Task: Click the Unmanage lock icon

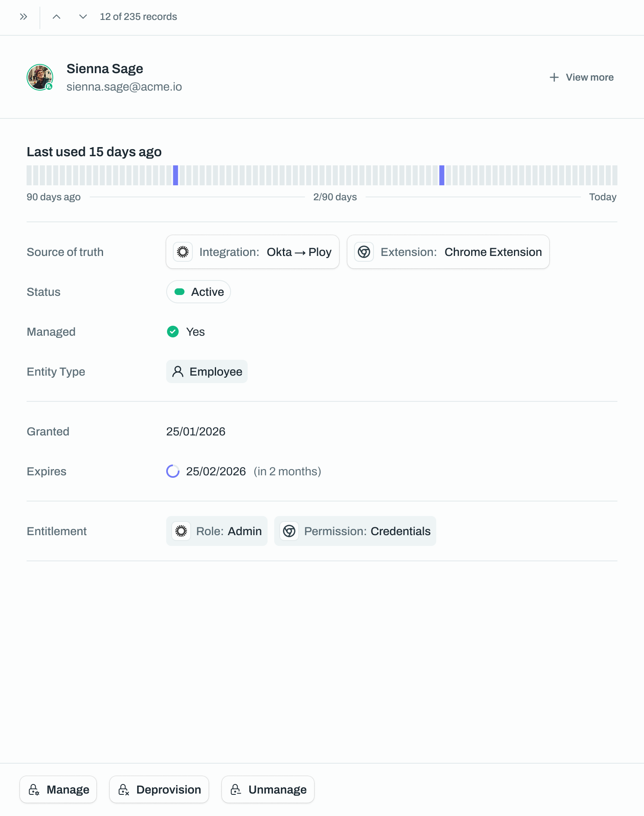Action: tap(236, 789)
